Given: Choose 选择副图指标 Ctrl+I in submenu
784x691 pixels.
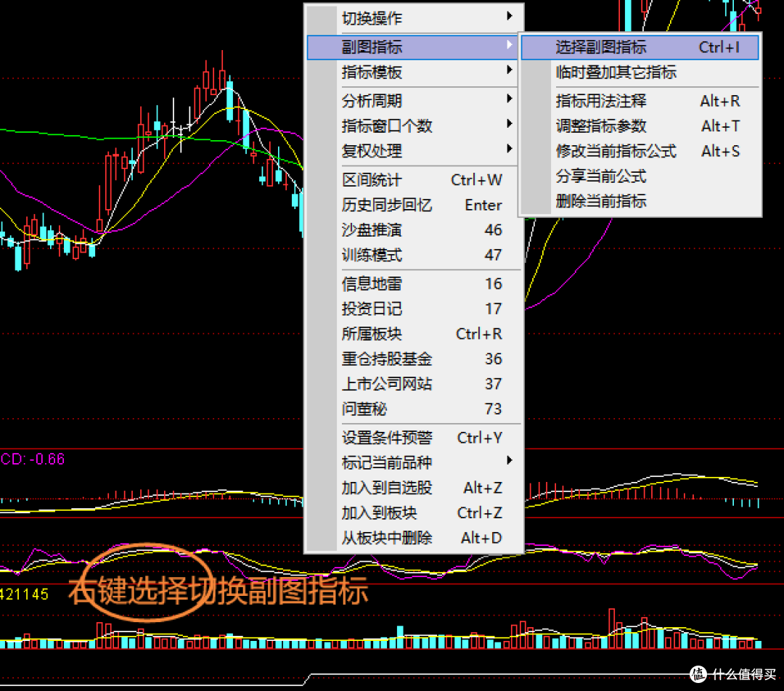Looking at the screenshot, I should [640, 47].
